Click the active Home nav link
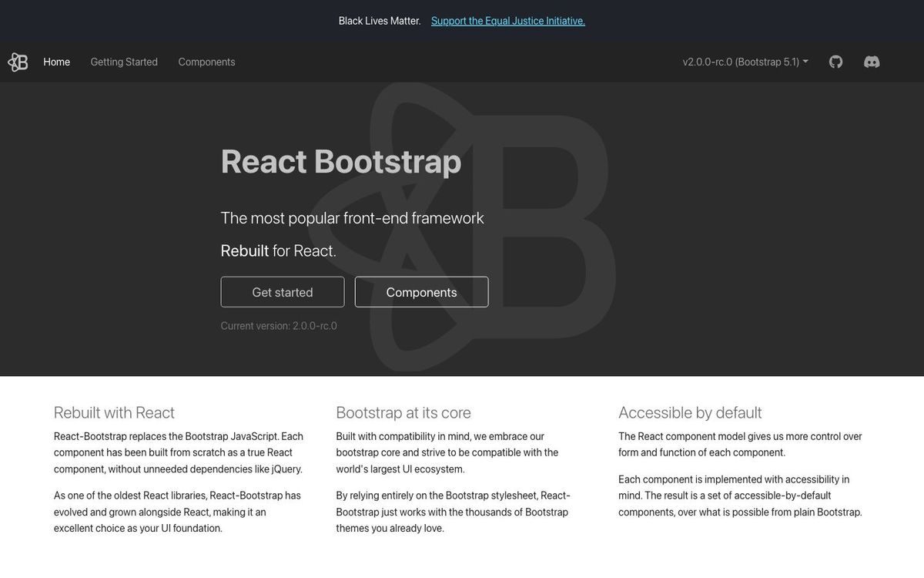 pos(56,61)
